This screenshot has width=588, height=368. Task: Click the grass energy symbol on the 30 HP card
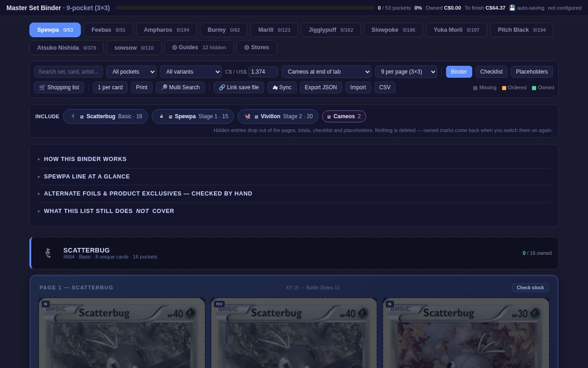point(535,313)
